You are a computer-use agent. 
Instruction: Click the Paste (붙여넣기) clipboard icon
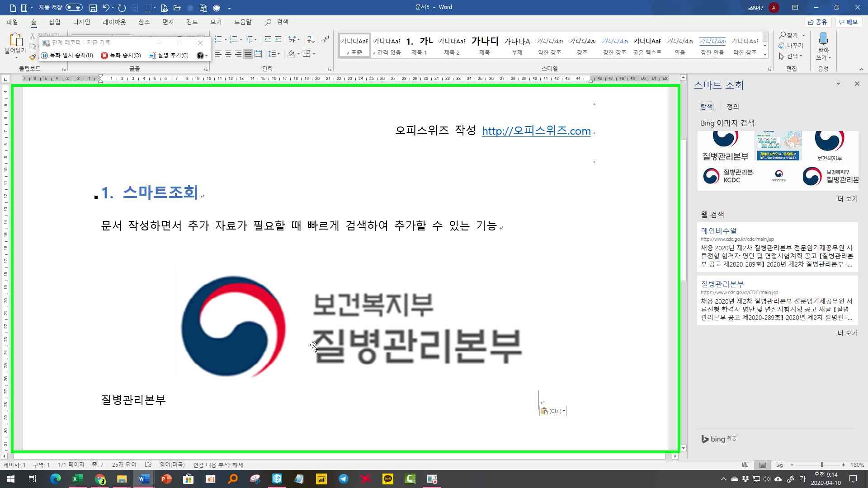pyautogui.click(x=15, y=40)
